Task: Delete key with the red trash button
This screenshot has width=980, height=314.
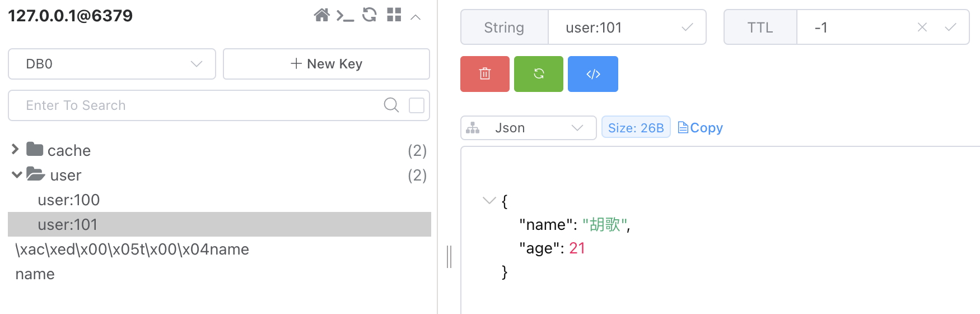Action: [485, 74]
